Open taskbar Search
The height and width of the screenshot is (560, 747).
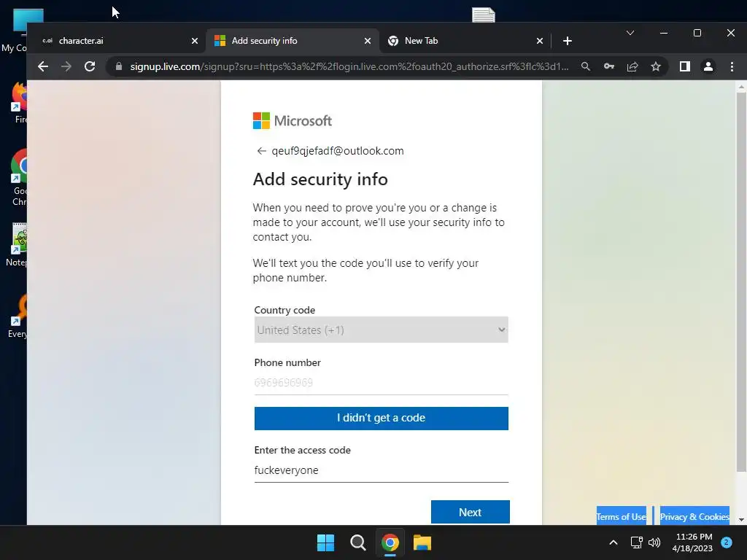tap(357, 542)
